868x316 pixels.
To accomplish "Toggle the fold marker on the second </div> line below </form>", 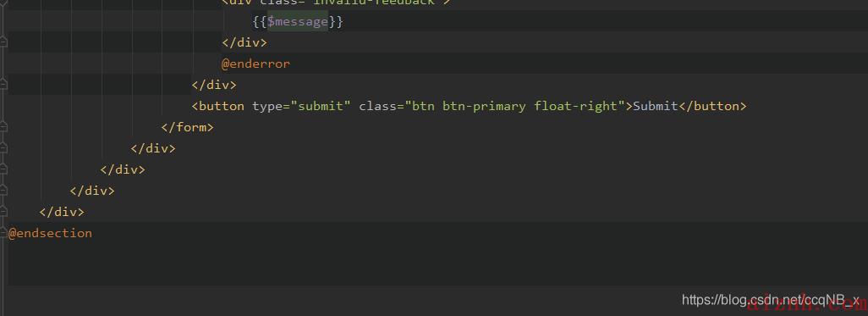I will pyautogui.click(x=3, y=169).
